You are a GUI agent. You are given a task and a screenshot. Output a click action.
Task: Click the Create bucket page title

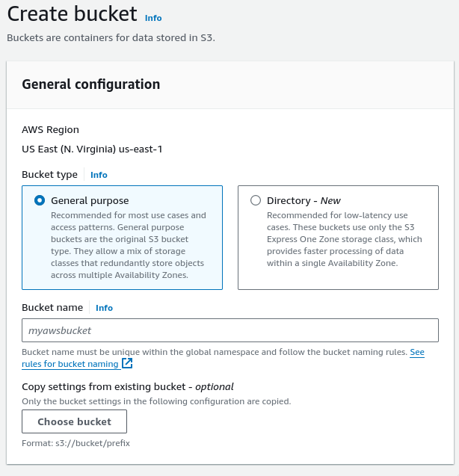[x=72, y=14]
